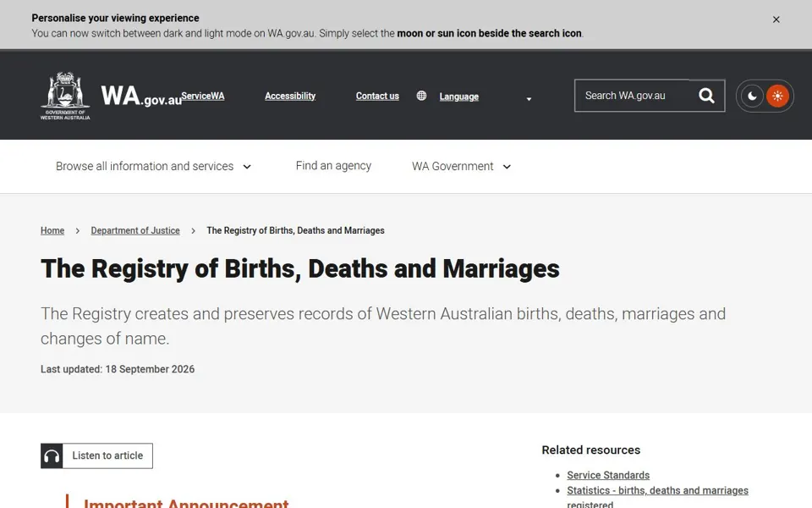The height and width of the screenshot is (508, 812).
Task: Click the globe language icon
Action: [x=421, y=96]
